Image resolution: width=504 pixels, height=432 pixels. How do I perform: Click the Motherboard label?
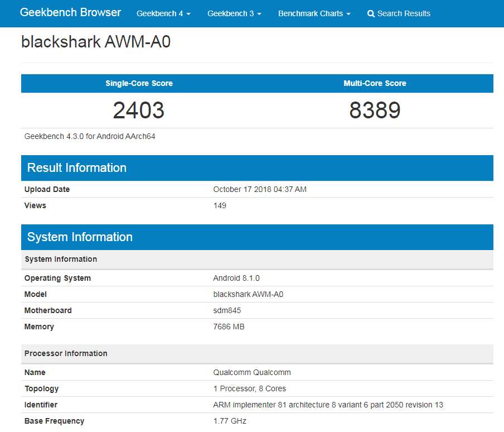click(48, 310)
